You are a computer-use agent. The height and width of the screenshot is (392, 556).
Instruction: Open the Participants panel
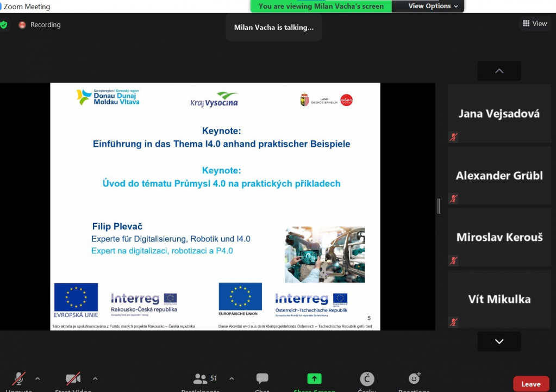point(201,382)
